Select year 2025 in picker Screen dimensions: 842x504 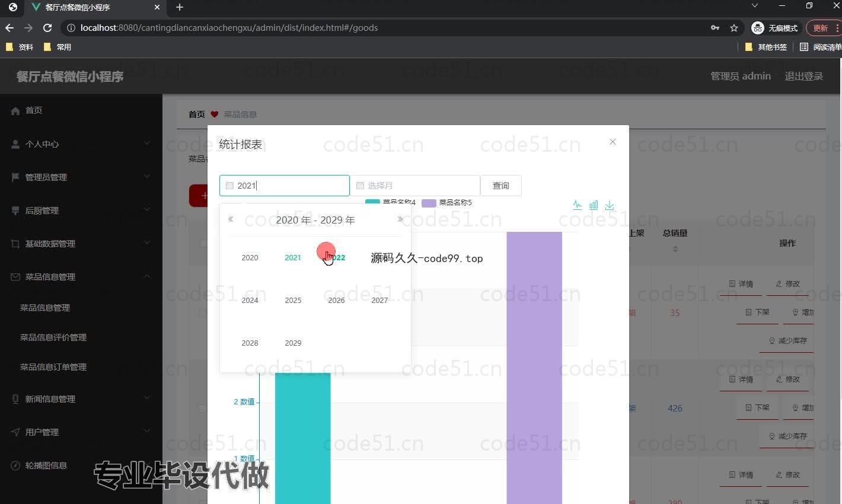293,300
